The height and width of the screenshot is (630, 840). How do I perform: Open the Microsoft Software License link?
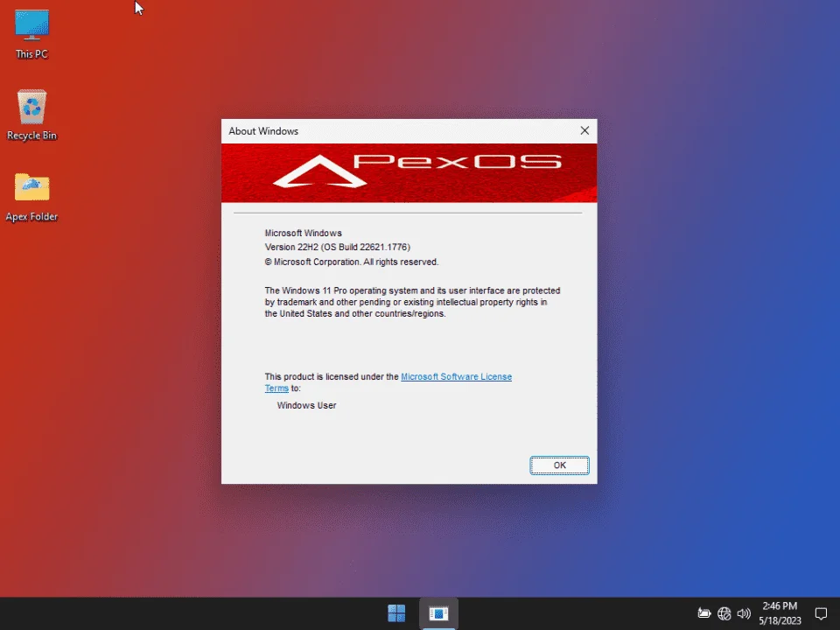[456, 376]
